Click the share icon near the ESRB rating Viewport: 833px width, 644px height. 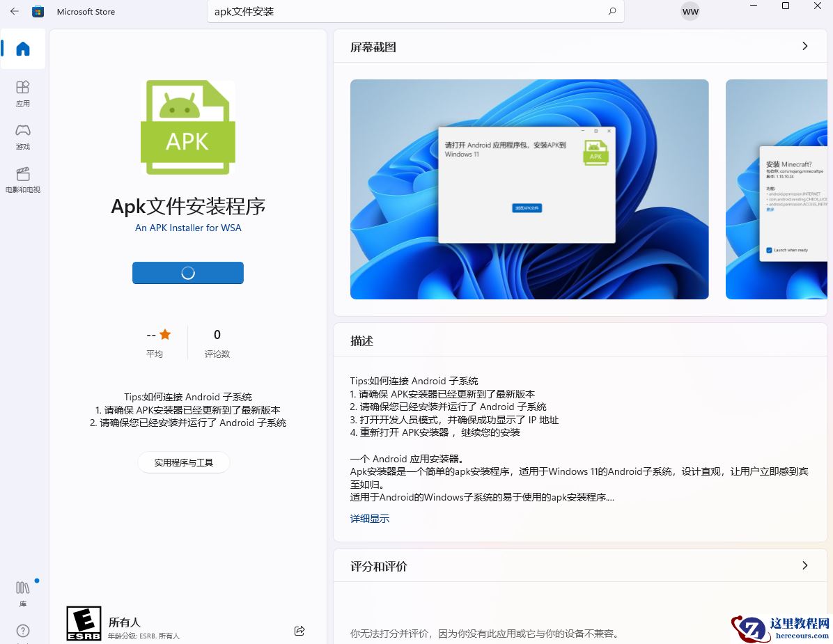coord(299,630)
